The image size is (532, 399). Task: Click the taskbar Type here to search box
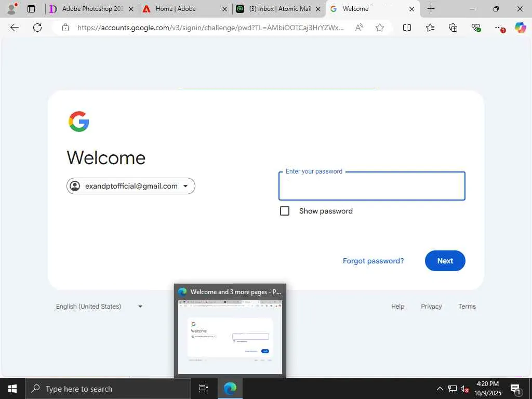point(108,389)
